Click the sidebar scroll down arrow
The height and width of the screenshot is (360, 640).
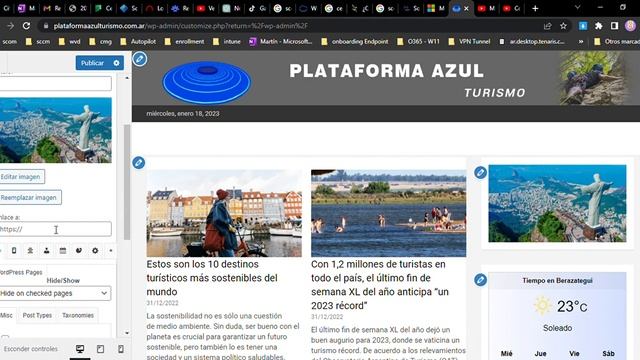[127, 333]
